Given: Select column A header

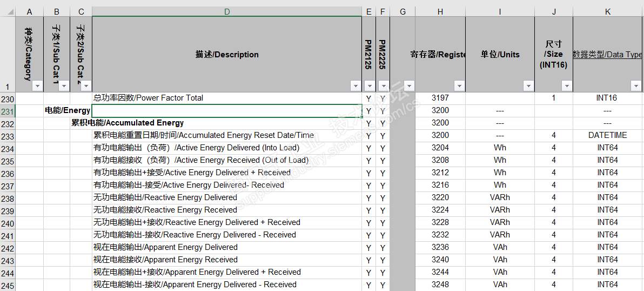Looking at the screenshot, I should click(30, 12).
